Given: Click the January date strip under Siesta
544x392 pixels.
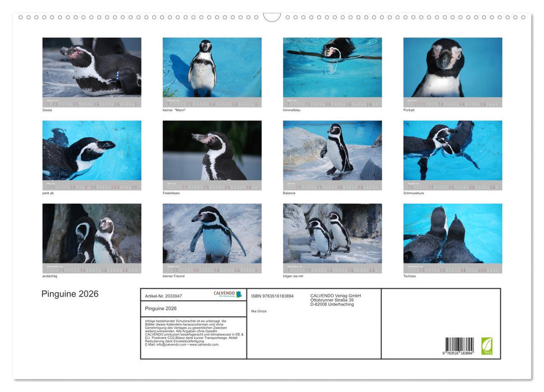Looking at the screenshot, I should (91, 103).
